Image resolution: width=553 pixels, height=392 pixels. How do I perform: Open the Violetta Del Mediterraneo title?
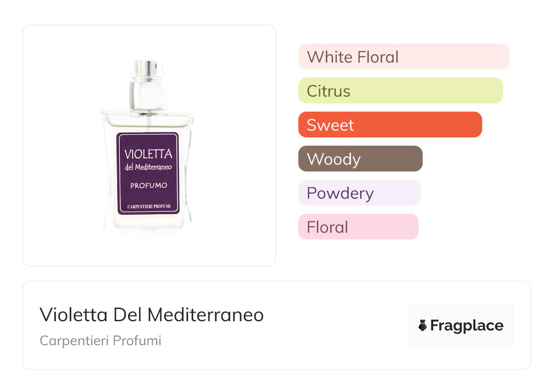pyautogui.click(x=152, y=314)
